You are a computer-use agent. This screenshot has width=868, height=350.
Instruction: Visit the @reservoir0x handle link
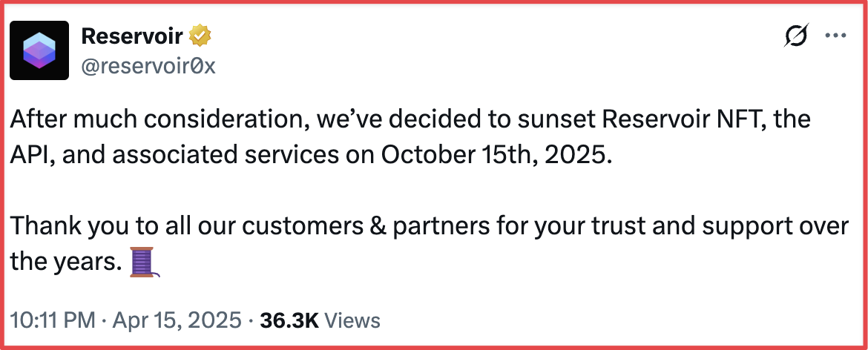point(148,66)
